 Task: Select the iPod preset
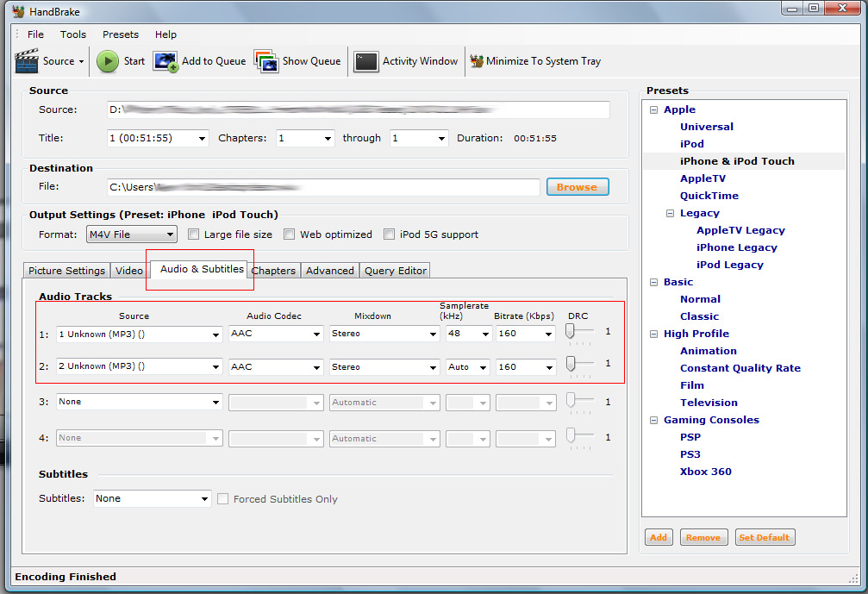point(692,144)
